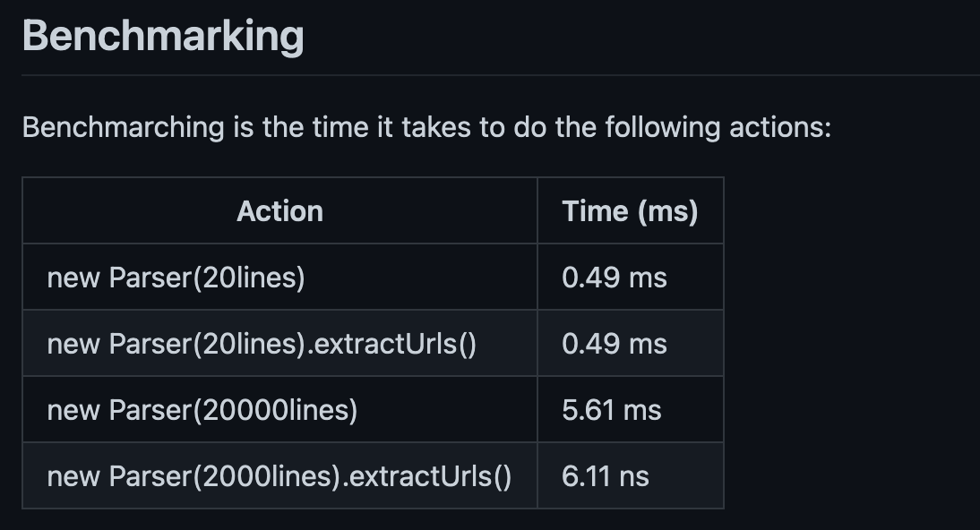
Task: Click the word "following" in the description
Action: click(660, 127)
